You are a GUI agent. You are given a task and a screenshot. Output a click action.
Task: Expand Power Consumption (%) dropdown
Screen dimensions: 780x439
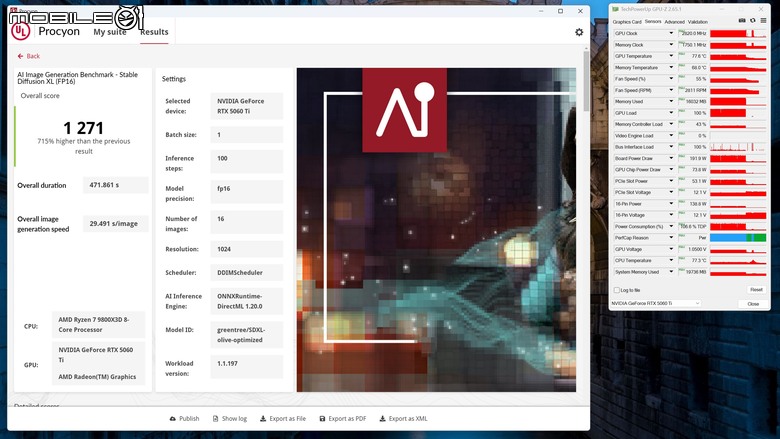coord(671,227)
